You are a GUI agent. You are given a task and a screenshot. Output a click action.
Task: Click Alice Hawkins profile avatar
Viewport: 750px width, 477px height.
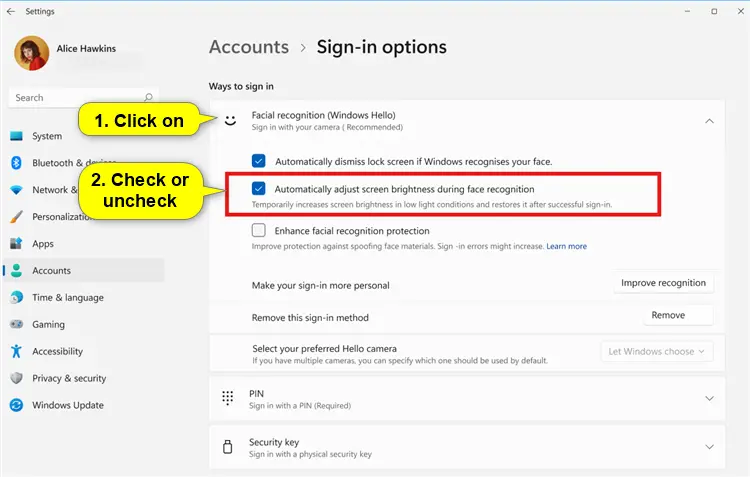[32, 53]
